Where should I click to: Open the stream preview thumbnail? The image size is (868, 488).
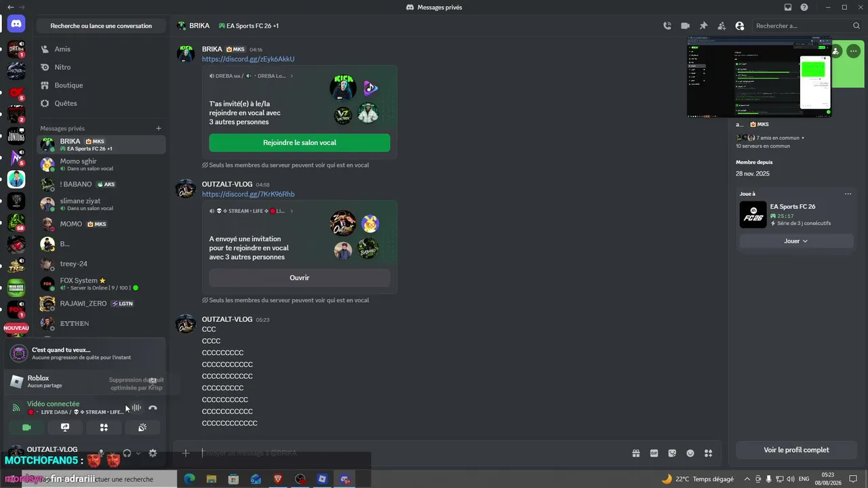pos(759,77)
